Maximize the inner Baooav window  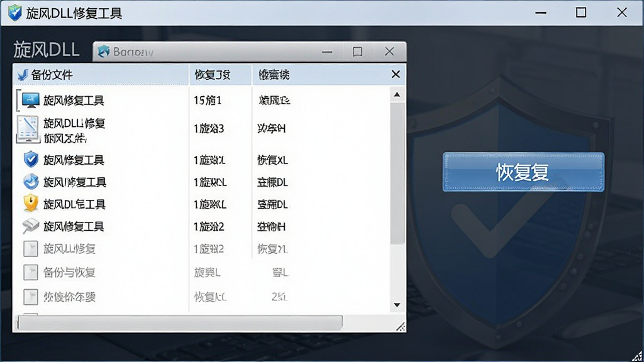tap(357, 52)
